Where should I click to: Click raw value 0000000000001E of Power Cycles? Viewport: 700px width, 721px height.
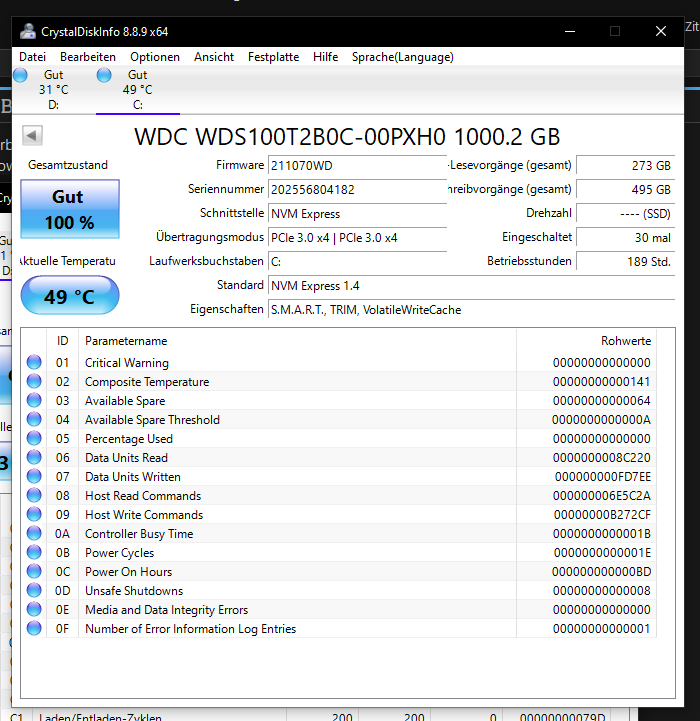602,553
